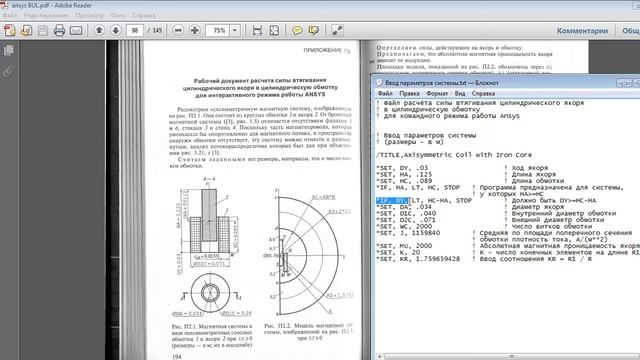Viewport: 640px width, 360px height.
Task: Click the Notepad window title bar
Action: point(506,83)
